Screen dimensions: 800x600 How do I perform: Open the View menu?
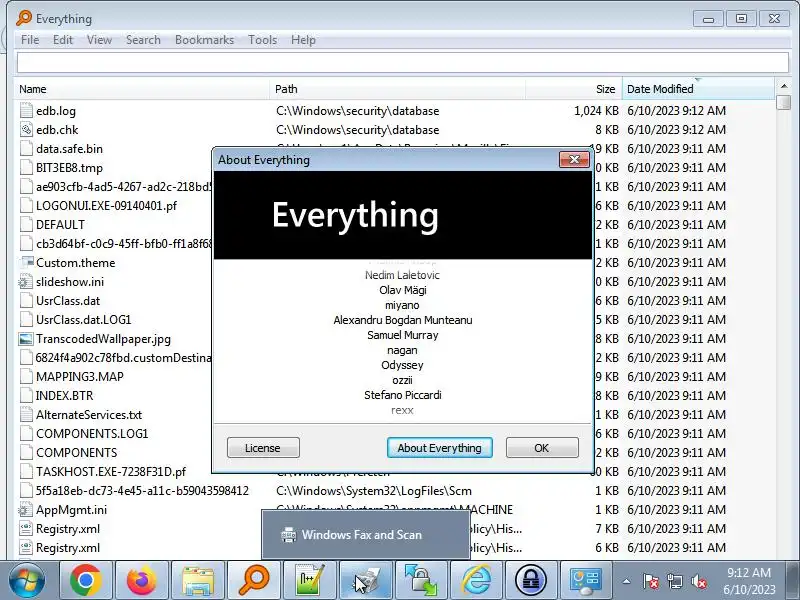[99, 40]
